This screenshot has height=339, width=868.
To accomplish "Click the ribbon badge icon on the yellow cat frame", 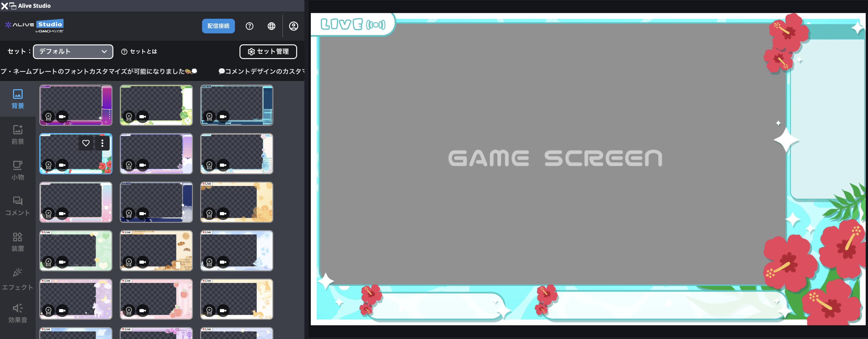I will pyautogui.click(x=210, y=311).
